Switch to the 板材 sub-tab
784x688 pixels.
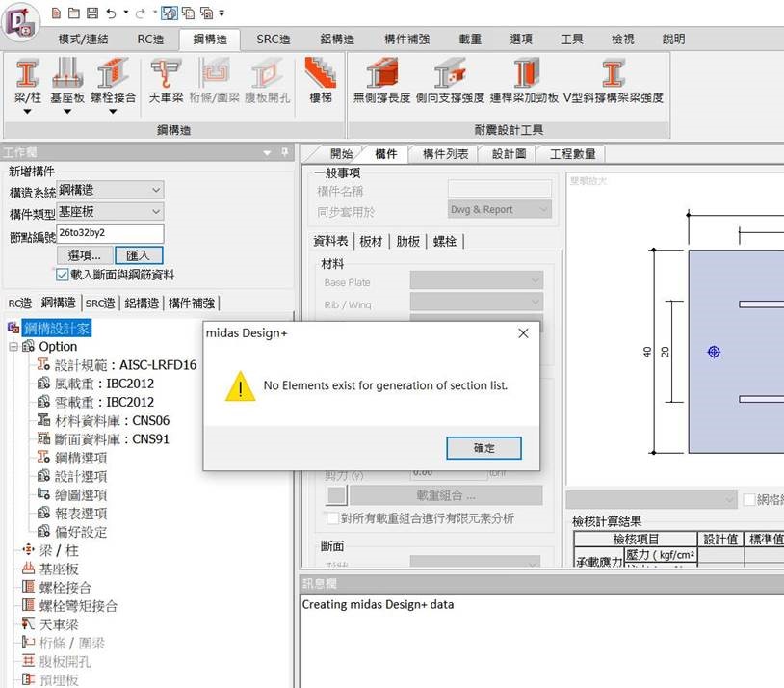(371, 242)
